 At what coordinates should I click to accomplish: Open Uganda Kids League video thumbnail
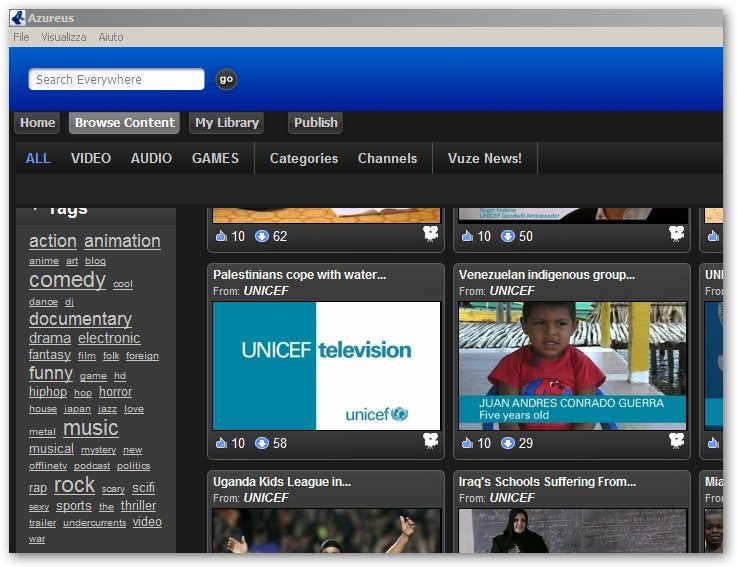326,531
